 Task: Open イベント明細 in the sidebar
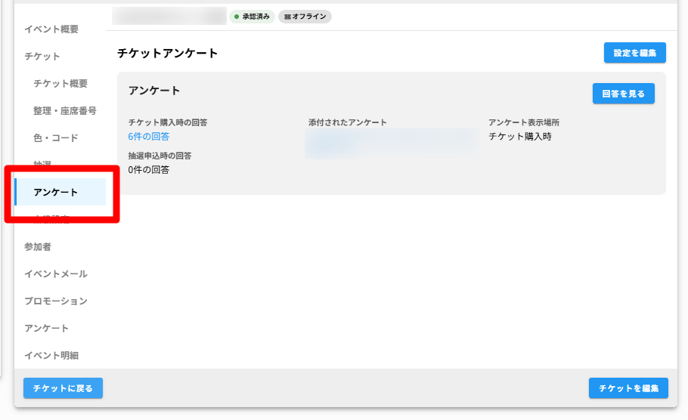(51, 355)
